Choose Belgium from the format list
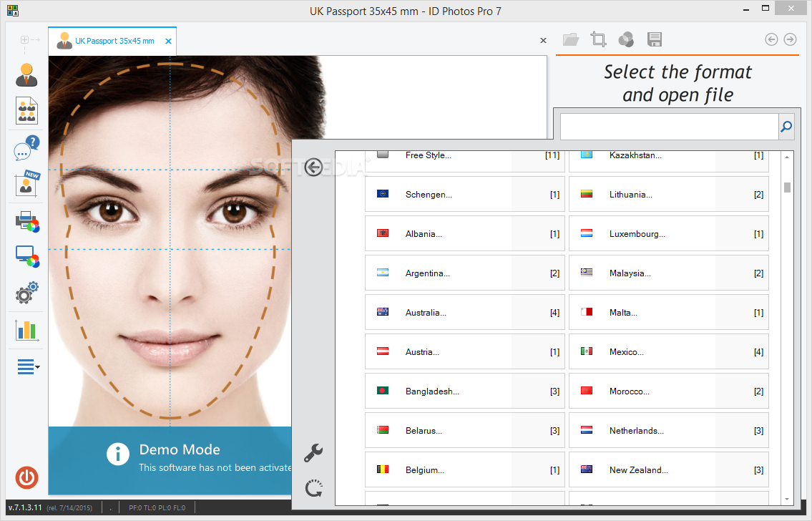 coord(464,469)
